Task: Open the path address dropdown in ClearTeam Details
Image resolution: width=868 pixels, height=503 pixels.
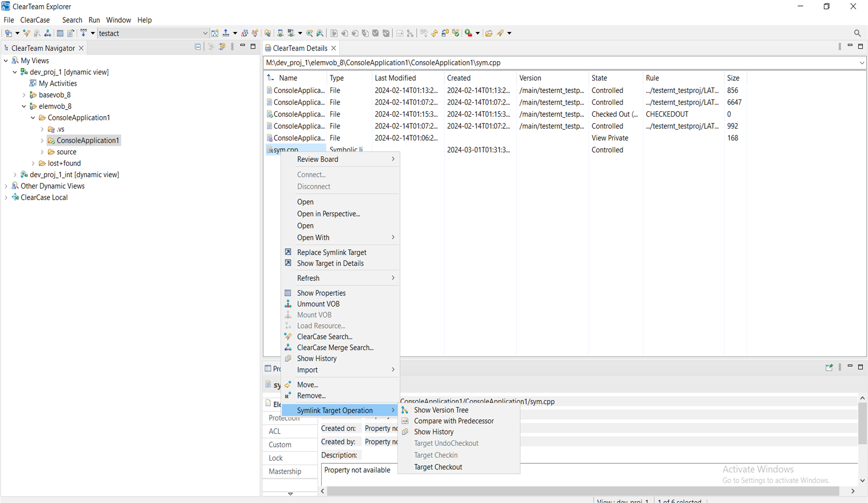Action: click(x=862, y=63)
